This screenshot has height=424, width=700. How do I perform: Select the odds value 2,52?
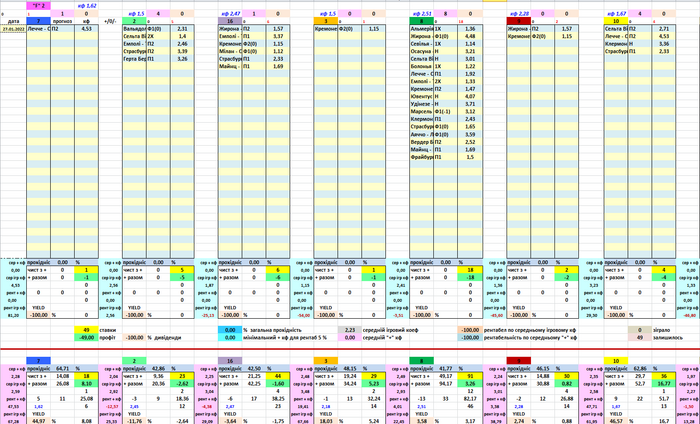point(470,142)
